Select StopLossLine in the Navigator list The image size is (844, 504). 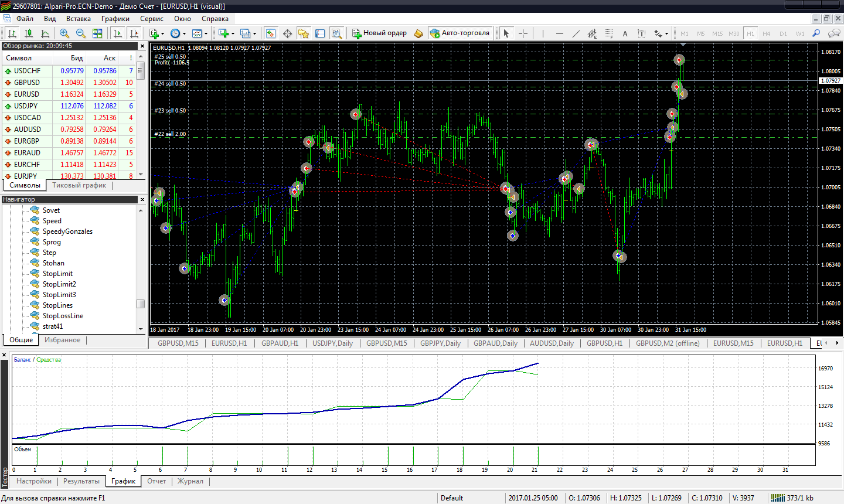(x=63, y=316)
